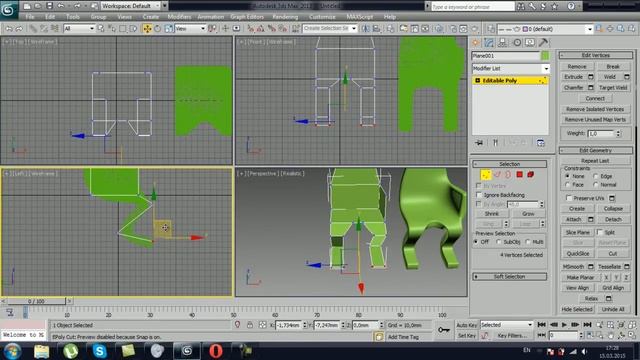
Task: Click the 3ds Max application logo button
Action: [x=8, y=10]
